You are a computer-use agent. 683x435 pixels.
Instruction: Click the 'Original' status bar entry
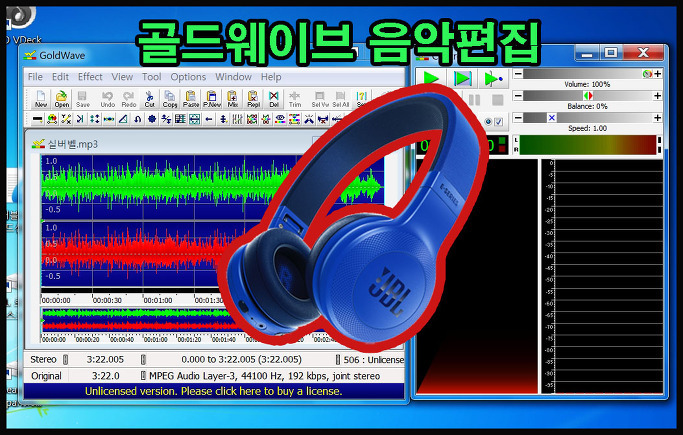click(46, 376)
